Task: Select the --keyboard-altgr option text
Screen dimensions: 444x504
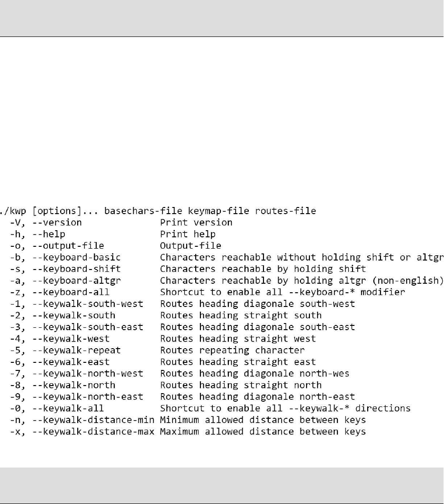Action: point(76,280)
